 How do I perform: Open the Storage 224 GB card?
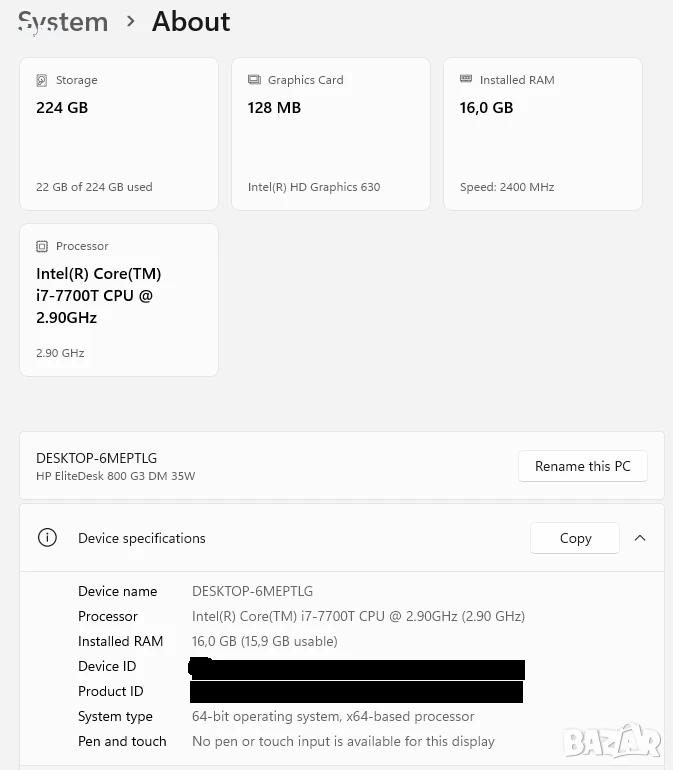coord(119,134)
